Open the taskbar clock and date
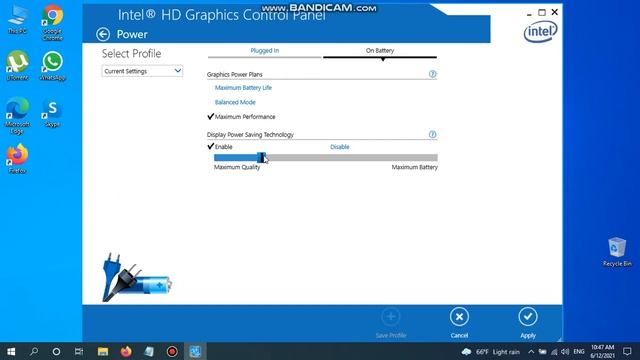Screen dimensions: 640x360 pos(602,351)
